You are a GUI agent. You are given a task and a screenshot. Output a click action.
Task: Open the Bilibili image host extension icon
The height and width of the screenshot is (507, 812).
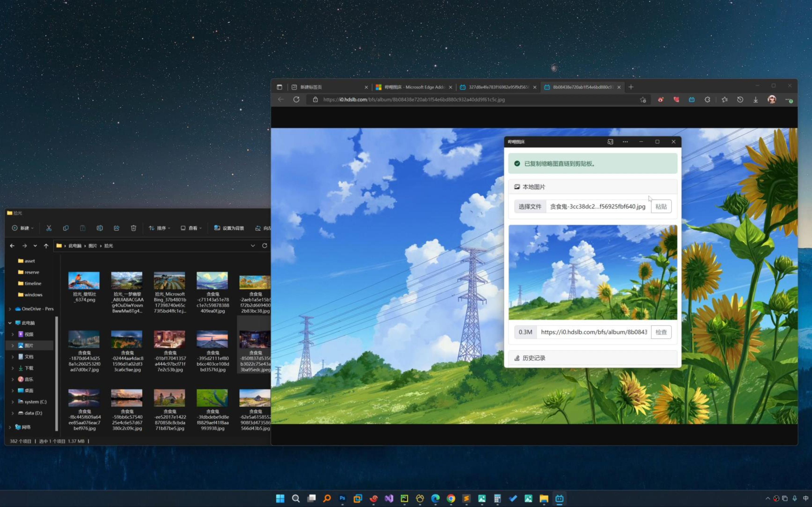point(691,100)
